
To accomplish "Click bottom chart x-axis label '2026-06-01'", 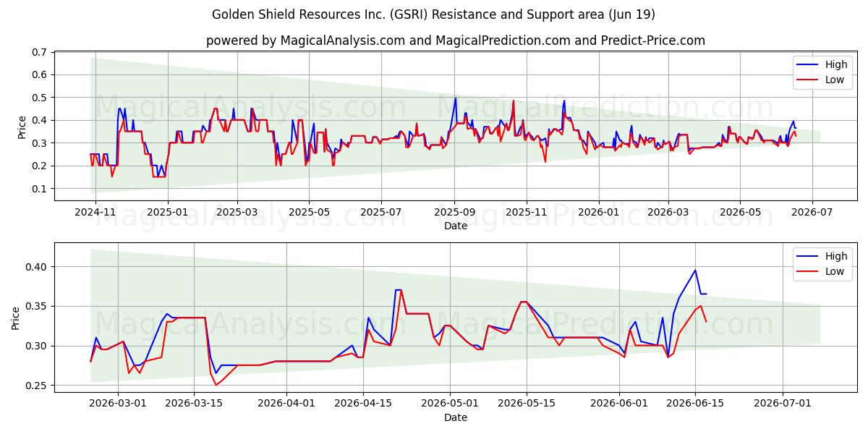I will coord(619,404).
